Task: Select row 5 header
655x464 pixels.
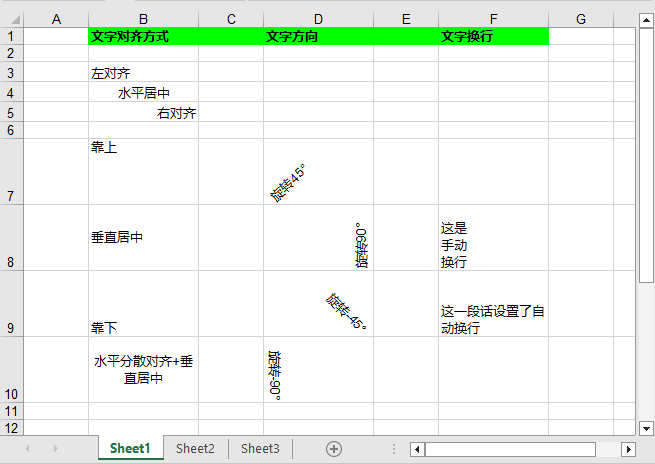Action: point(11,112)
